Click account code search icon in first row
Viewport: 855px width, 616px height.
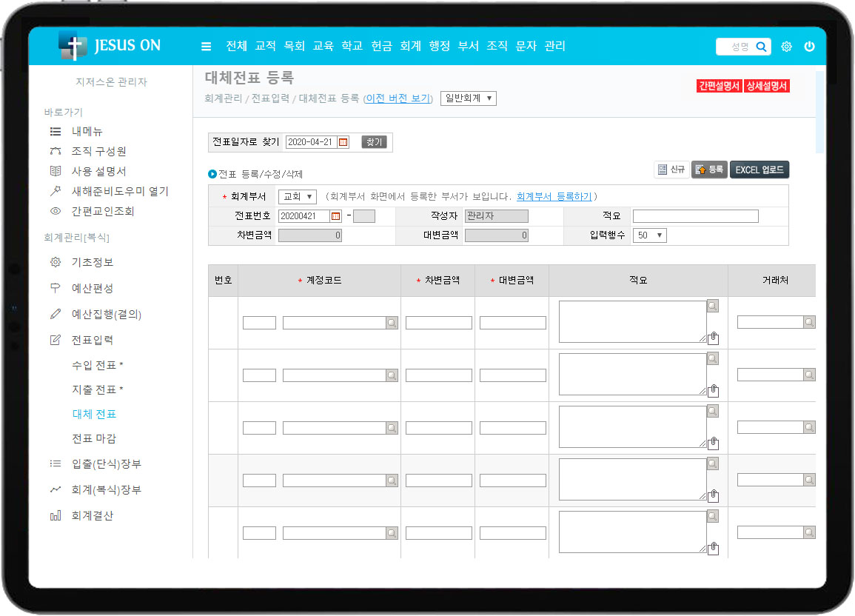point(392,323)
